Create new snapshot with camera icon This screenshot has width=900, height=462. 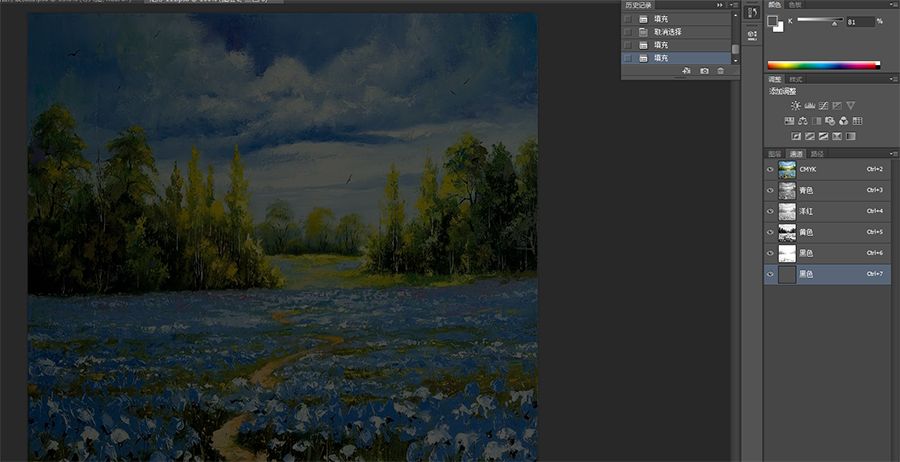click(x=704, y=71)
